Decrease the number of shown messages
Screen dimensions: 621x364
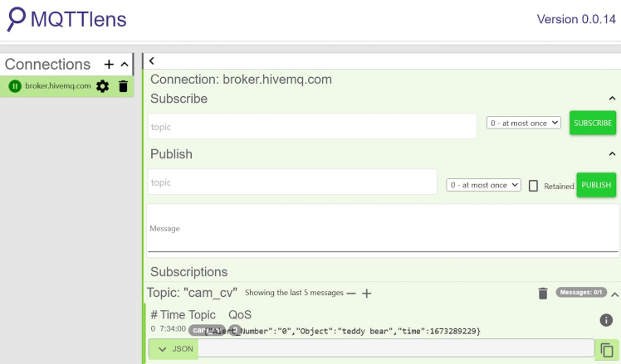(x=351, y=293)
